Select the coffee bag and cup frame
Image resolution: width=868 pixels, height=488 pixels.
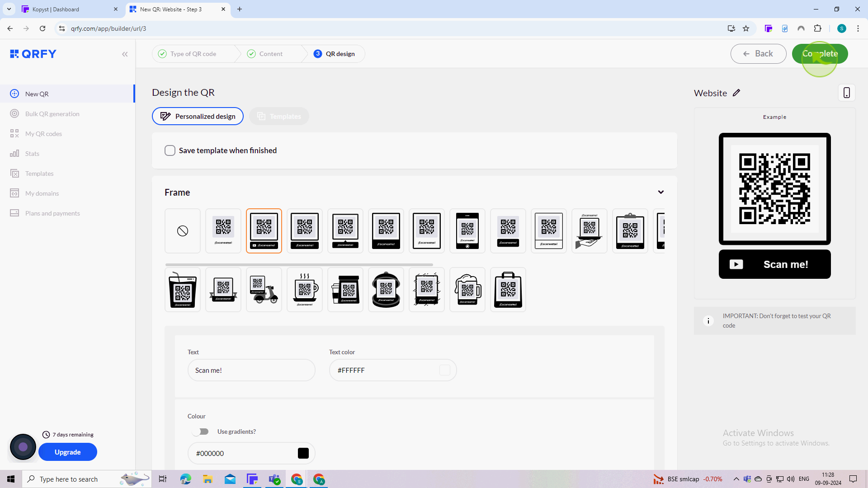[345, 290]
